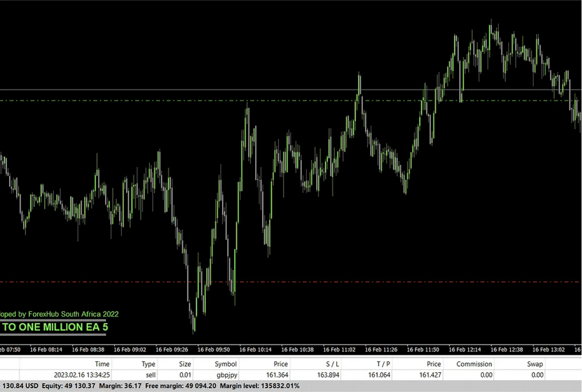582x392 pixels.
Task: Click the stop loss value 163.894
Action: pyautogui.click(x=328, y=375)
